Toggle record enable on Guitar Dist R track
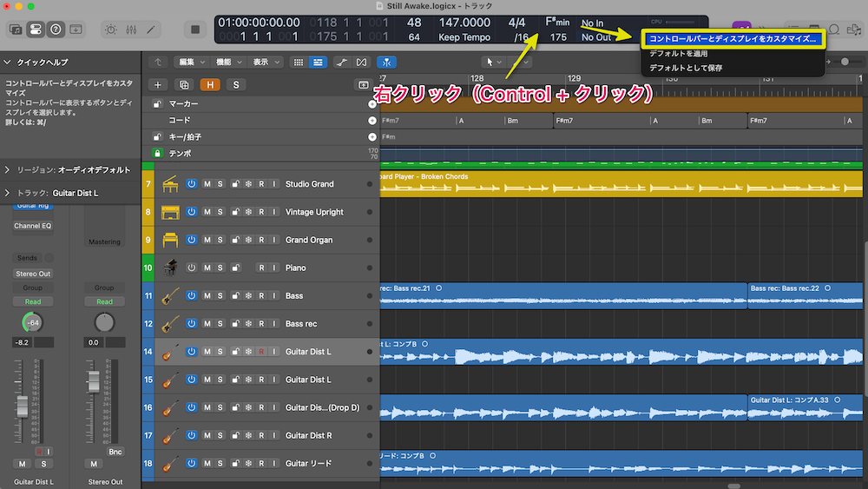Screen dimensions: 868x489 [x=260, y=435]
